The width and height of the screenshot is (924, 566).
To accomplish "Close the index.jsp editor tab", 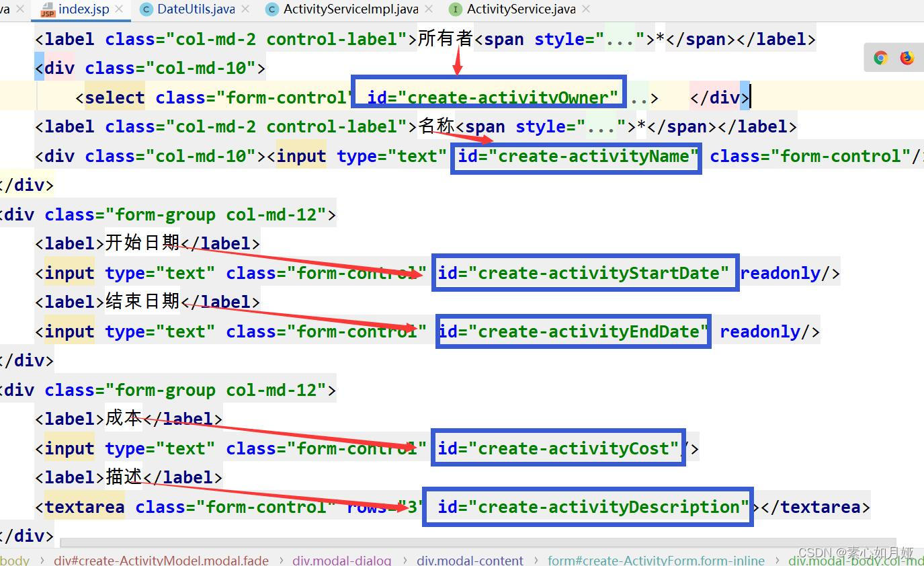I will pos(120,9).
